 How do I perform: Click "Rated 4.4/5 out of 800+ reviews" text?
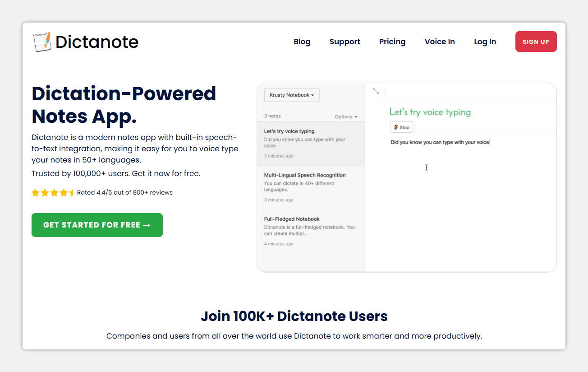click(125, 192)
